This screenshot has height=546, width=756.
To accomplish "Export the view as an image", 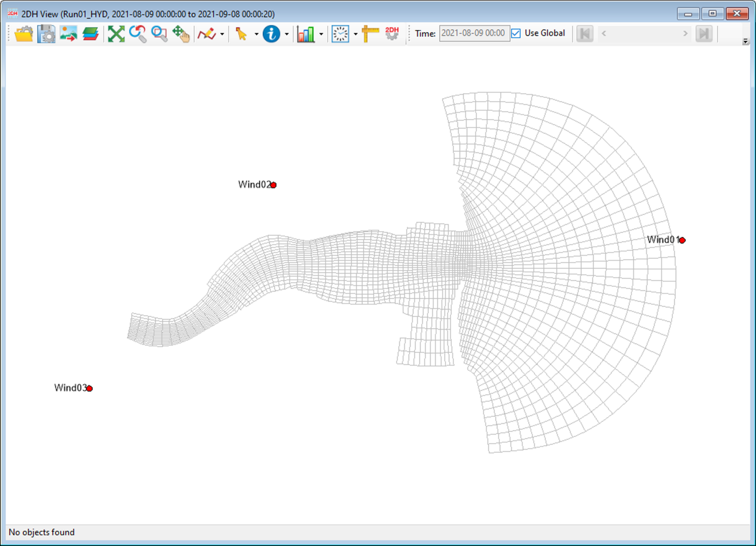I will click(68, 33).
